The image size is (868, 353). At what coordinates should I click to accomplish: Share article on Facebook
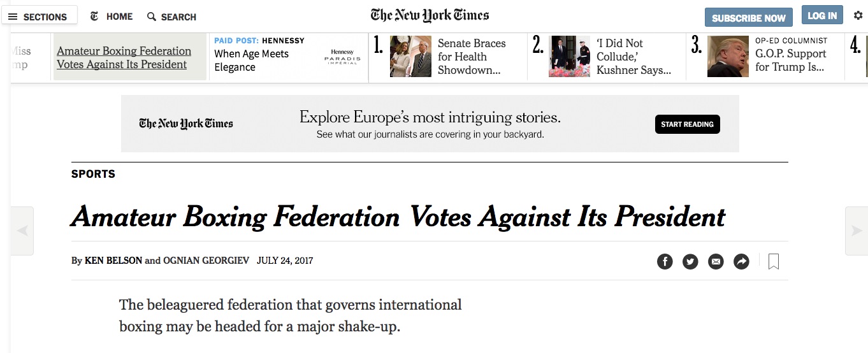coord(665,261)
